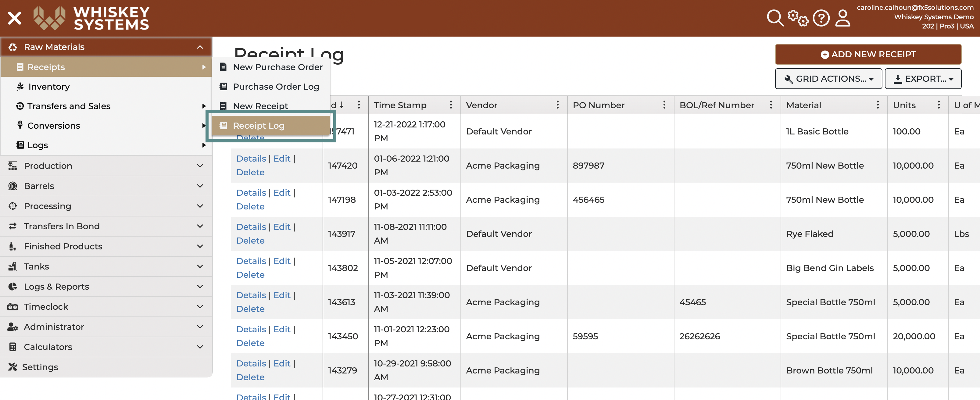Open the settings gears icon in header
The height and width of the screenshot is (400, 980).
798,18
